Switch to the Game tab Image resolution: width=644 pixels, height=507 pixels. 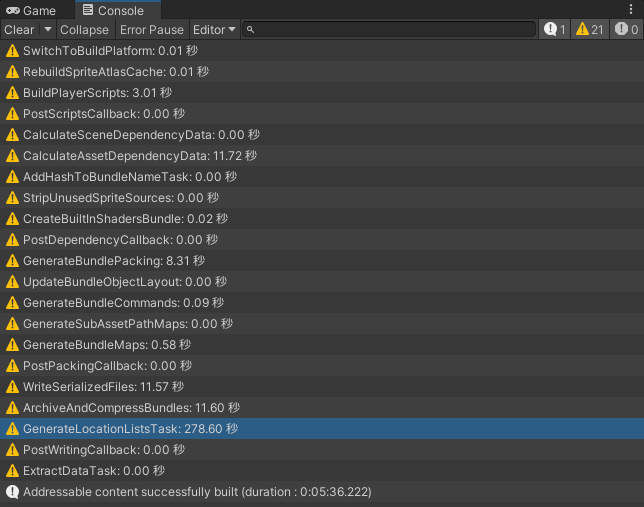[x=31, y=10]
